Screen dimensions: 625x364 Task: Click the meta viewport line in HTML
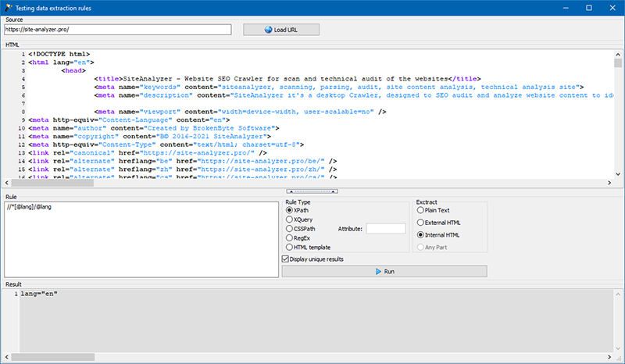click(240, 112)
